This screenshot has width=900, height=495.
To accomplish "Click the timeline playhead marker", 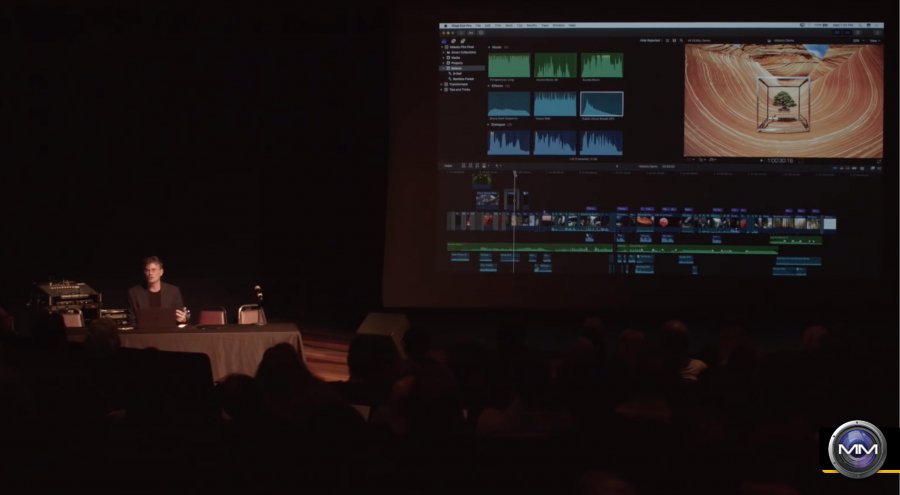I will click(x=515, y=172).
